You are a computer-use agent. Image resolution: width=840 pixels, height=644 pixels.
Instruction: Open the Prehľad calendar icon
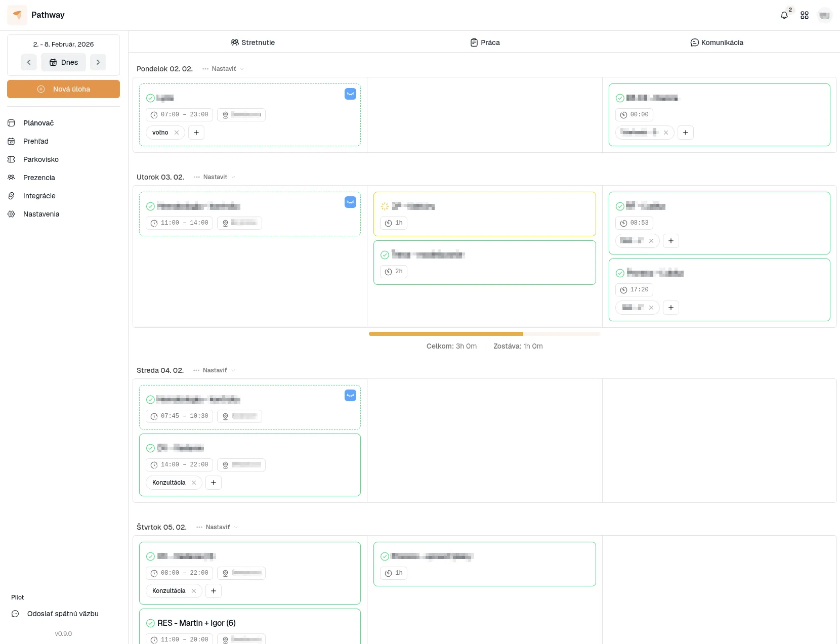11,141
